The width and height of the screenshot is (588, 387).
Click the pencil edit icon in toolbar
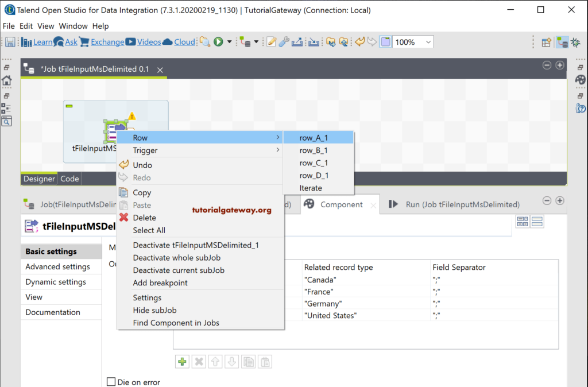[272, 42]
